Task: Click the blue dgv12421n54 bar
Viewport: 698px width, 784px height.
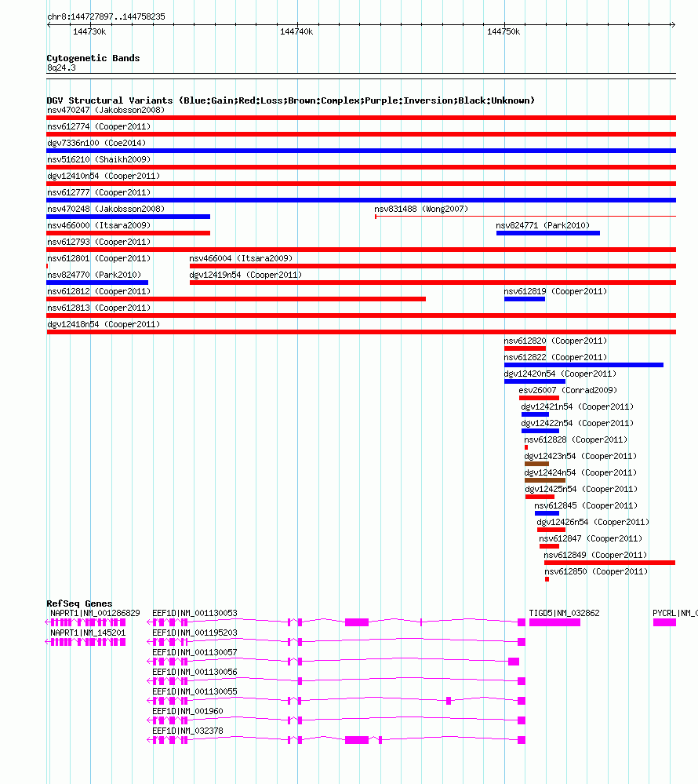Action: click(x=535, y=414)
